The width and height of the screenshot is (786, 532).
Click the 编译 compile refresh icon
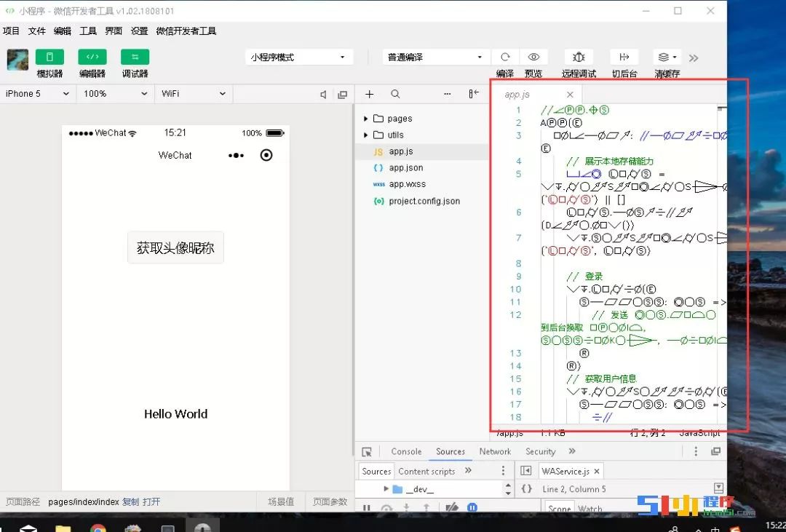point(505,57)
